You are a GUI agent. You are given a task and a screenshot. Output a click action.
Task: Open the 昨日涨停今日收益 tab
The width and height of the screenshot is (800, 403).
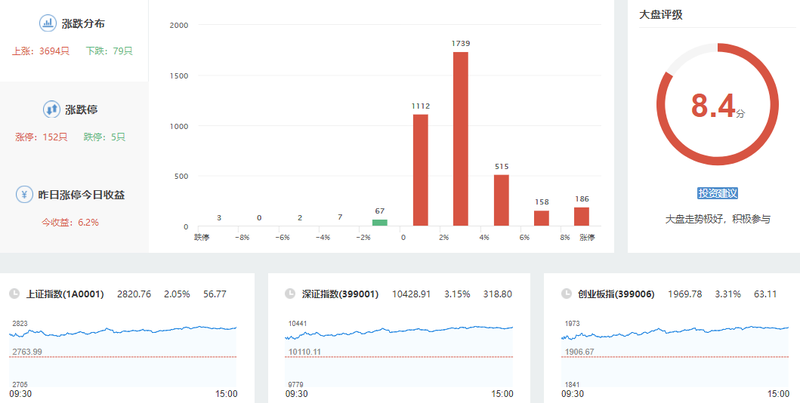coord(74,209)
